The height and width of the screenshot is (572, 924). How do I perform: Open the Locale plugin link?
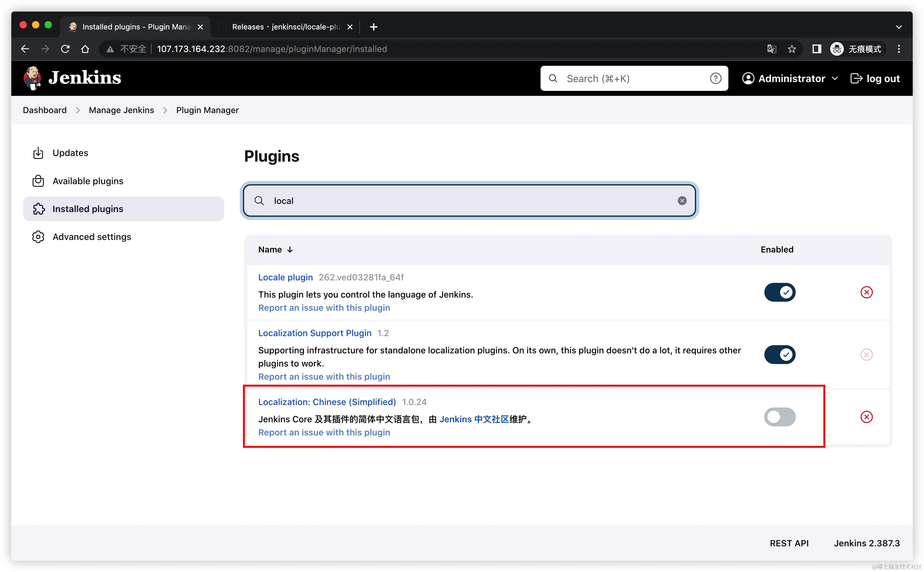point(285,277)
